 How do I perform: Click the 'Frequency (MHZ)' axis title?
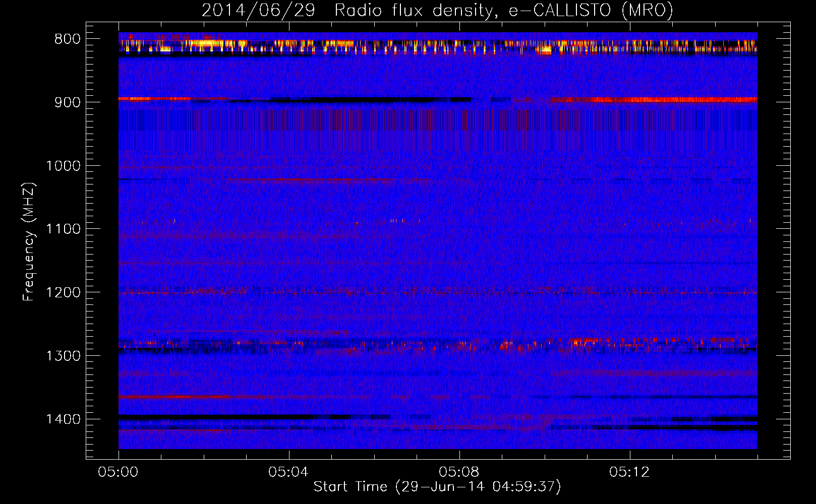point(29,241)
